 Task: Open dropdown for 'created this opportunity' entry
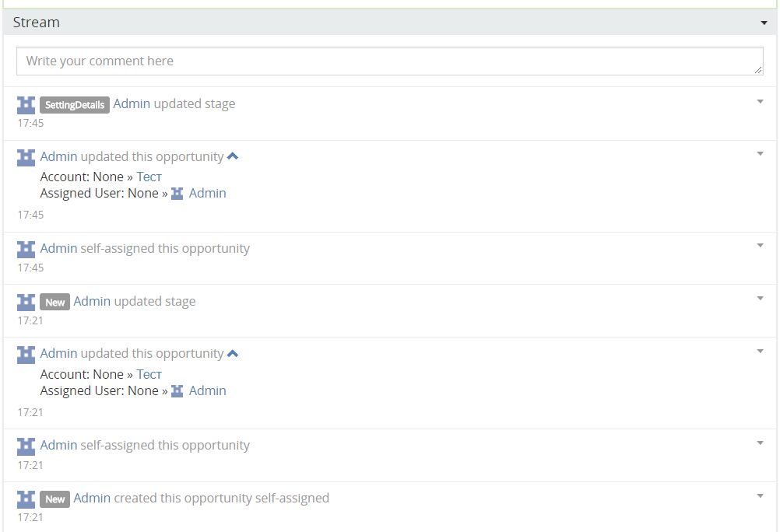pyautogui.click(x=761, y=495)
